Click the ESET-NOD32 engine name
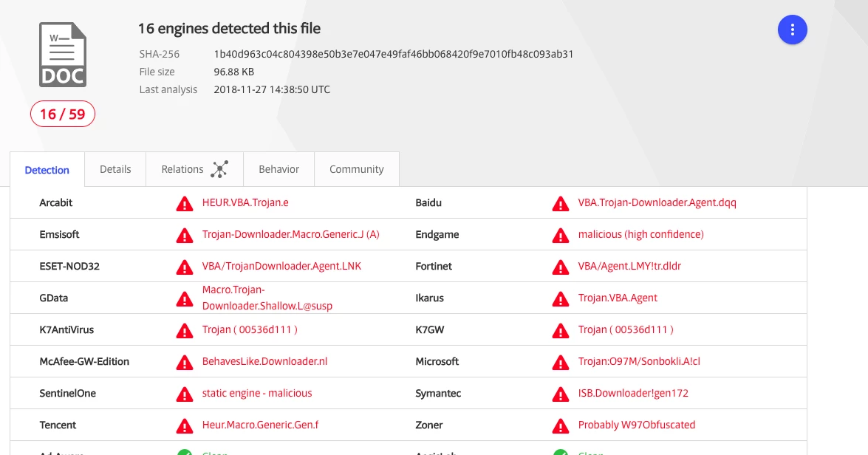The height and width of the screenshot is (455, 868). pos(69,266)
